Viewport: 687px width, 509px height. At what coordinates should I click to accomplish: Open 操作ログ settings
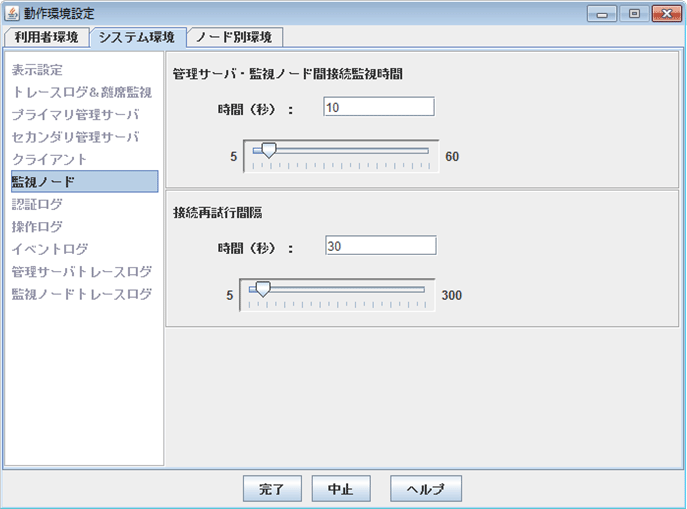tap(37, 226)
